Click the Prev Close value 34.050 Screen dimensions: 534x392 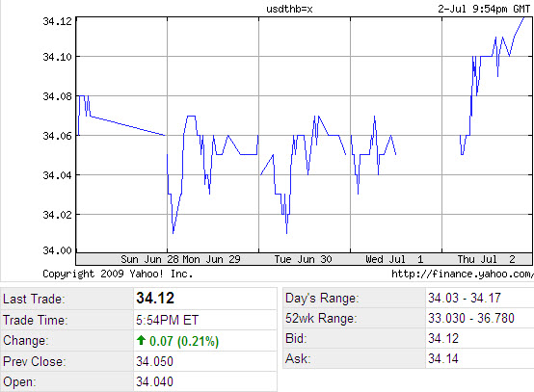click(154, 361)
